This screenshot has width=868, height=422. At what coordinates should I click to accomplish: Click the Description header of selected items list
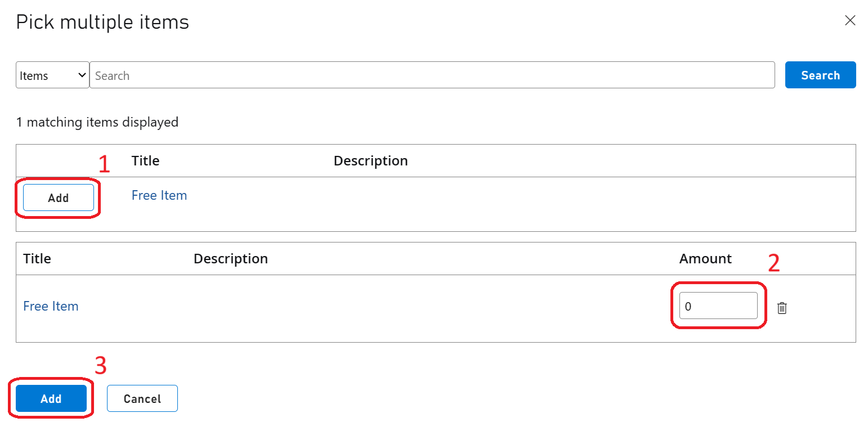pos(231,258)
